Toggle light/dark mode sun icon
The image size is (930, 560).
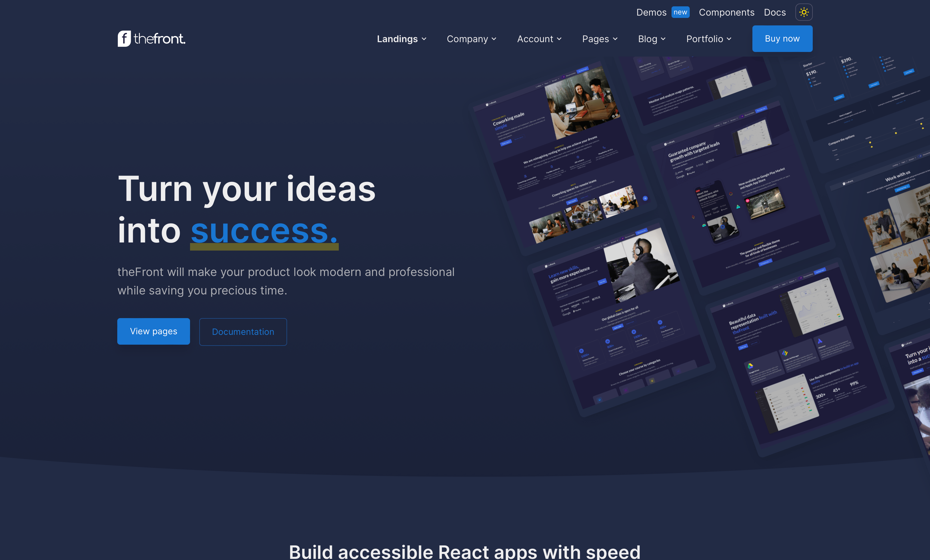tap(803, 12)
